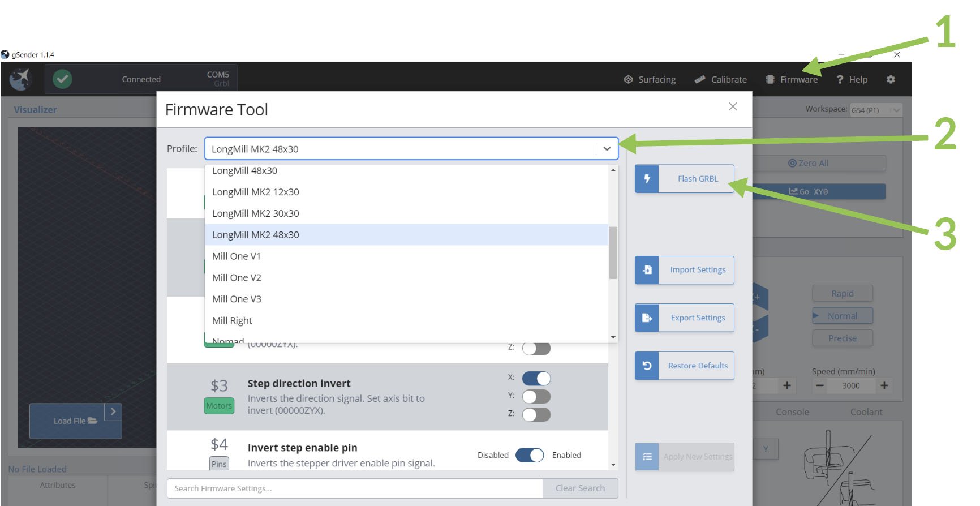Open the Help menu

(852, 79)
